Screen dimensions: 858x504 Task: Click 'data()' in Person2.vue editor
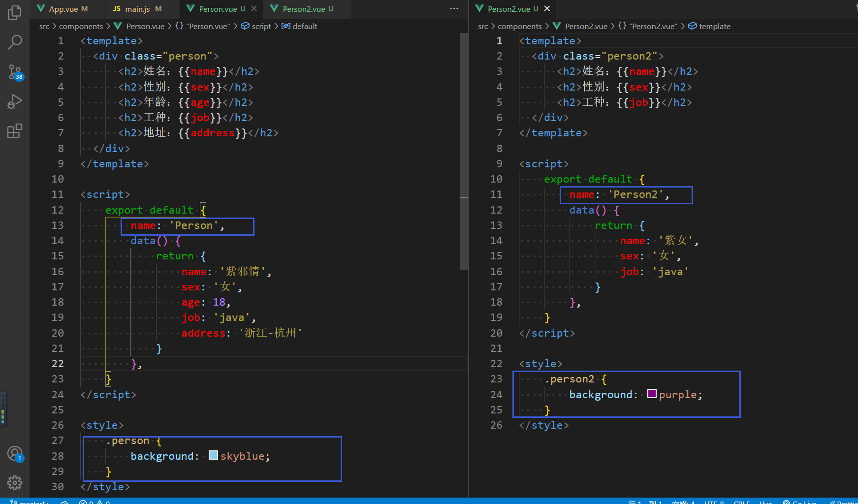pos(588,210)
